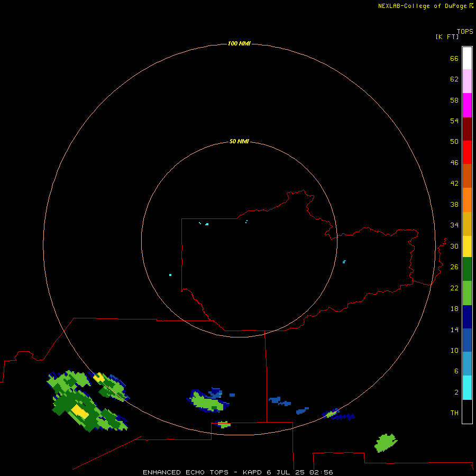Click the NEXLAB-College of DuPage credit text
476x476 pixels.
[422, 6]
